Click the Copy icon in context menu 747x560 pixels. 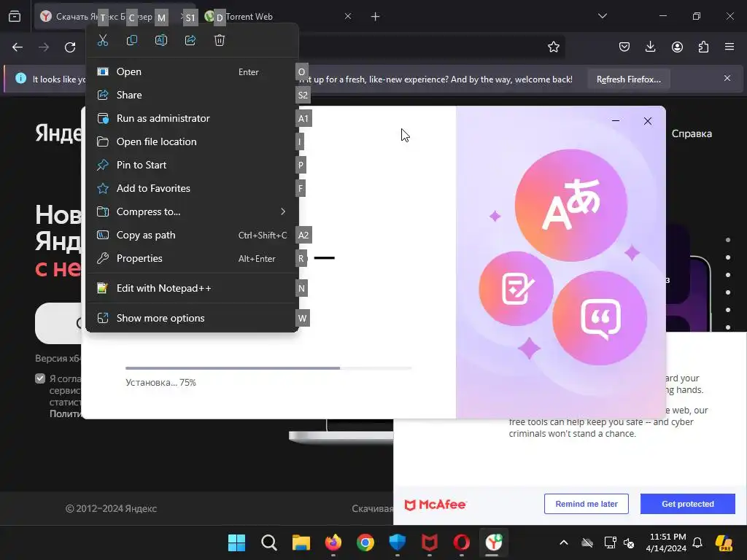132,41
